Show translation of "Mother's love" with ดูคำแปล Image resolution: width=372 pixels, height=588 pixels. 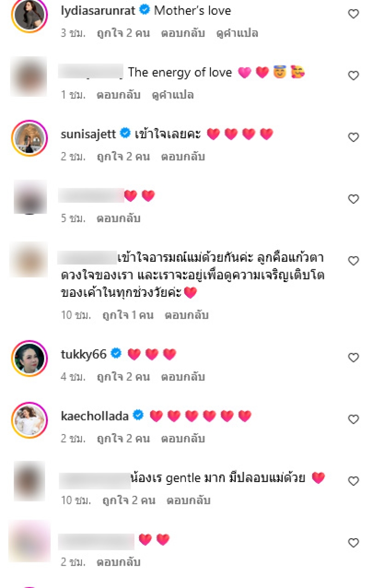coord(237,33)
